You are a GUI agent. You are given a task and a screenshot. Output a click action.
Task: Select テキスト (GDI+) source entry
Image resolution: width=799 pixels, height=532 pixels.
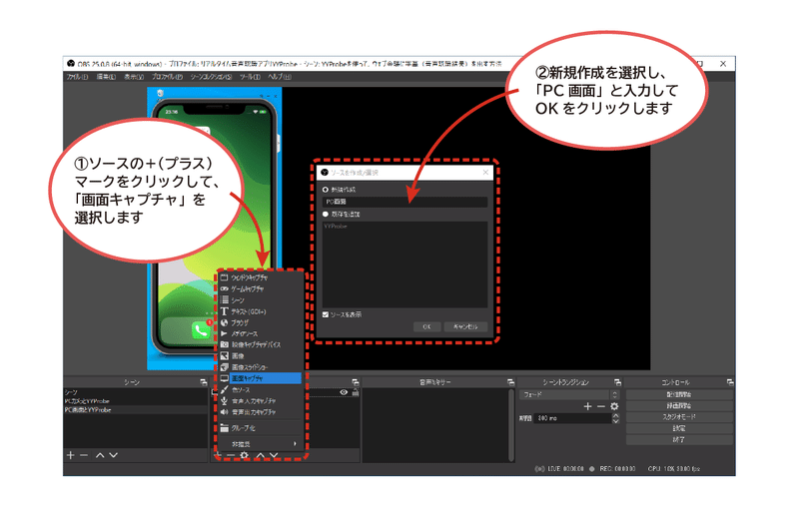(x=260, y=311)
